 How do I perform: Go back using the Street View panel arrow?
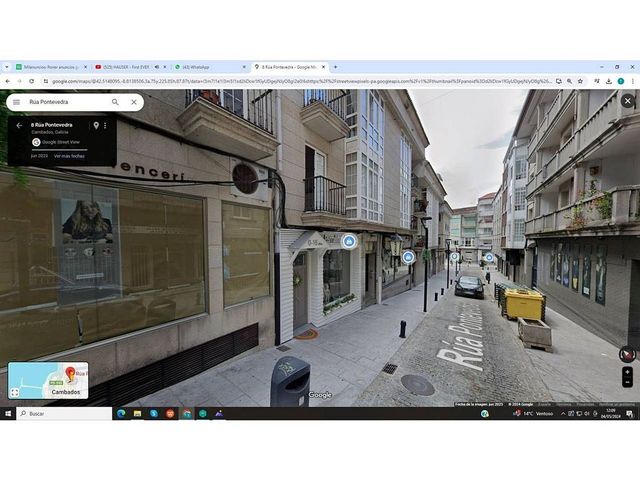coord(18,126)
